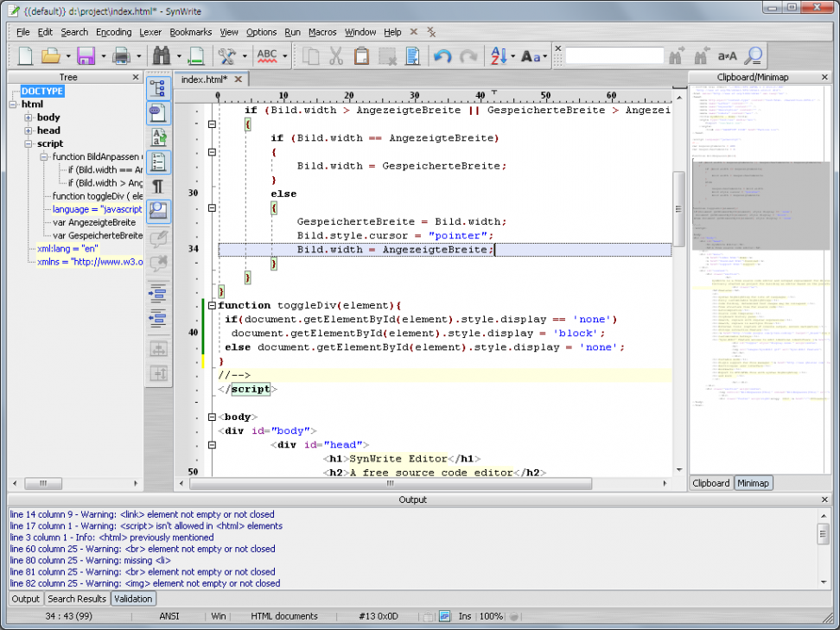Open the Print button dropdown arrow
This screenshot has height=630, width=840.
pyautogui.click(x=138, y=55)
